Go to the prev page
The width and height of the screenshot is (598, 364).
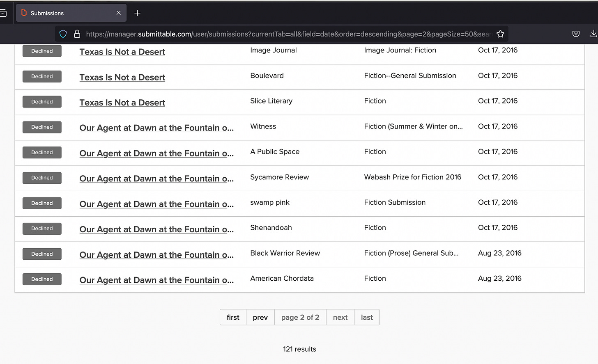pyautogui.click(x=260, y=317)
